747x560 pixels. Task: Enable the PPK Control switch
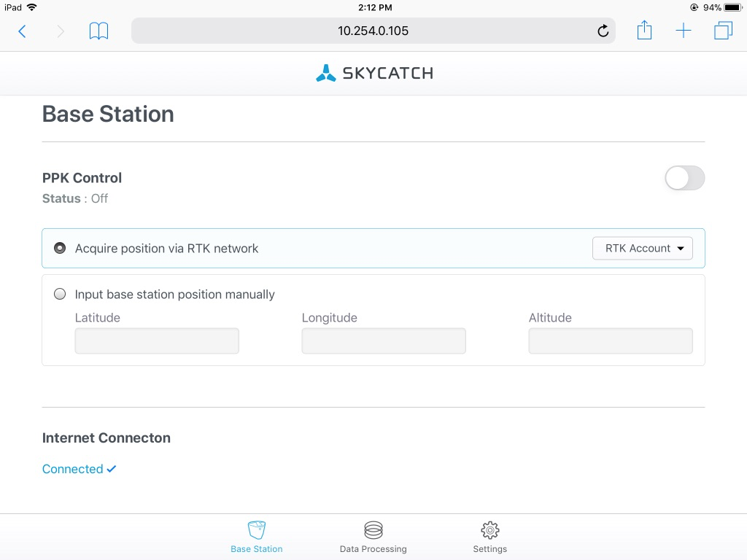click(x=684, y=178)
